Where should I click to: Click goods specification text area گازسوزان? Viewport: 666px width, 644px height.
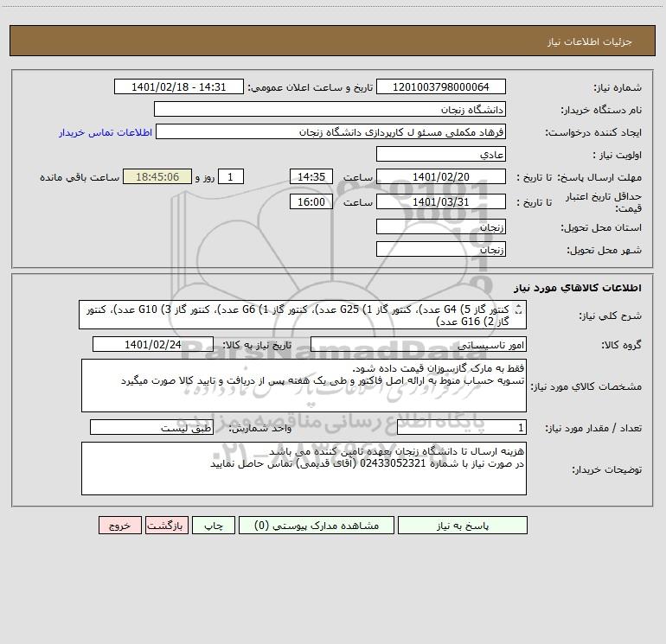coord(304,386)
